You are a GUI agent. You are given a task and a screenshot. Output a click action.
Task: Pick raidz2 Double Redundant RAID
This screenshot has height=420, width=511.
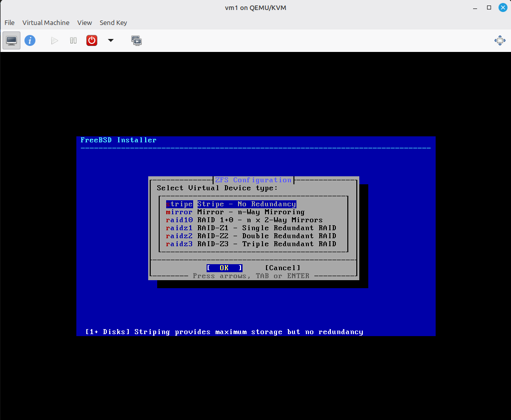(x=251, y=236)
